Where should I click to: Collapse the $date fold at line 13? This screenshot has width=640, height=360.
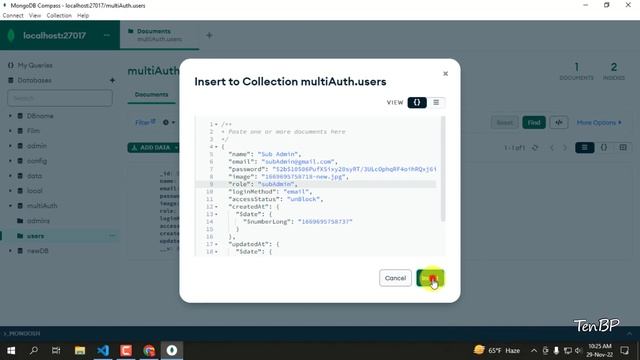216,214
